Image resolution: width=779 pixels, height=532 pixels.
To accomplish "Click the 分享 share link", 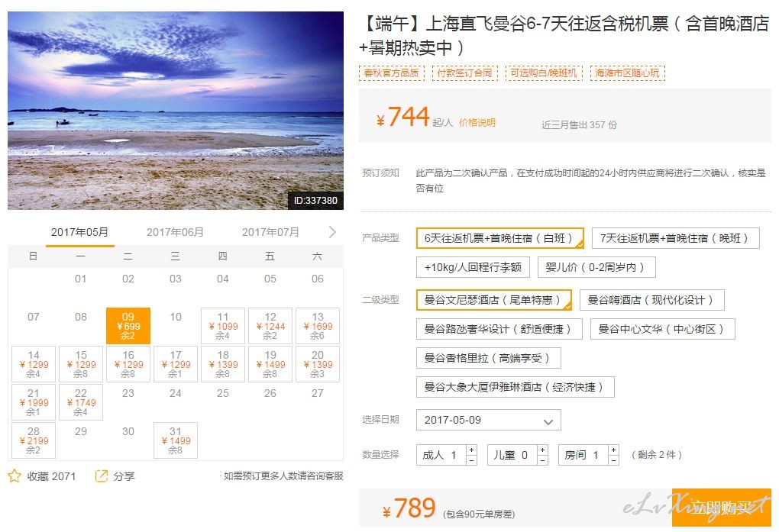I will [x=124, y=476].
